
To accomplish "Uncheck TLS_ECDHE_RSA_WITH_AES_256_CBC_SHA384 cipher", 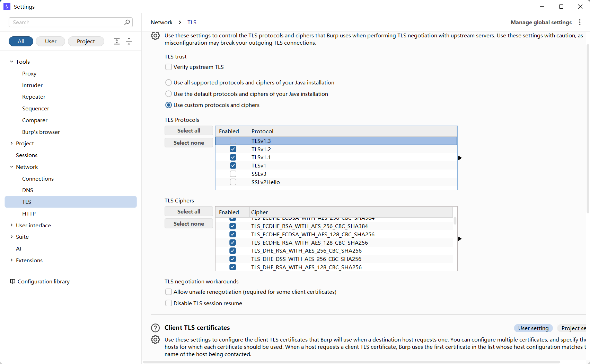I will 233,226.
